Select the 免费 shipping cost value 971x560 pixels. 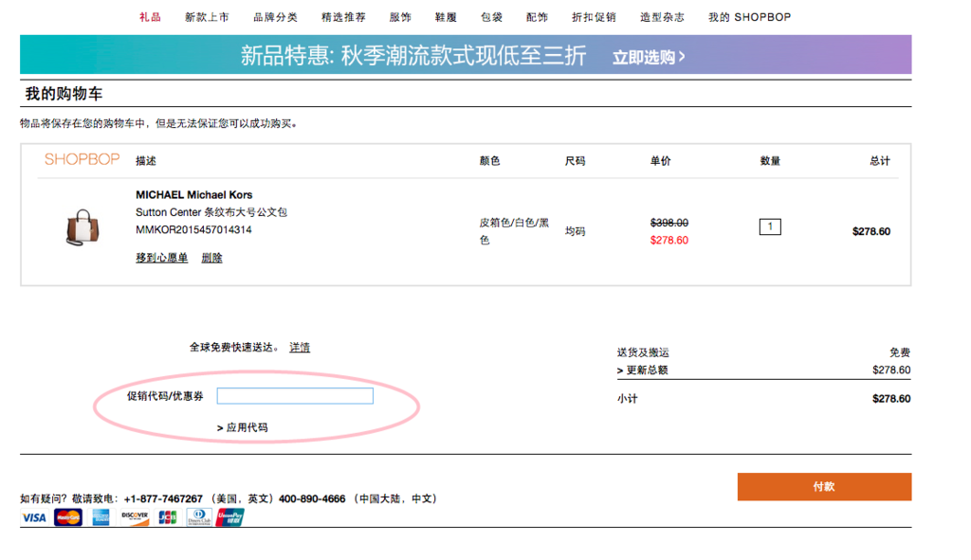900,352
